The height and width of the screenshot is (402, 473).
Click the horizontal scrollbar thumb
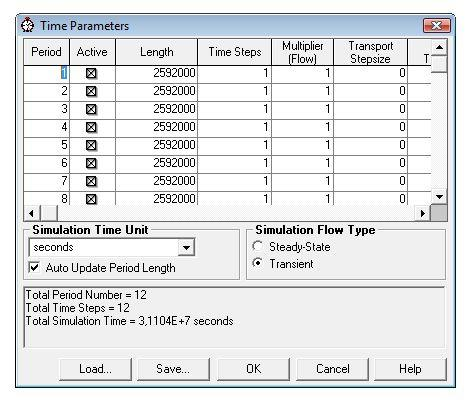tap(49, 213)
